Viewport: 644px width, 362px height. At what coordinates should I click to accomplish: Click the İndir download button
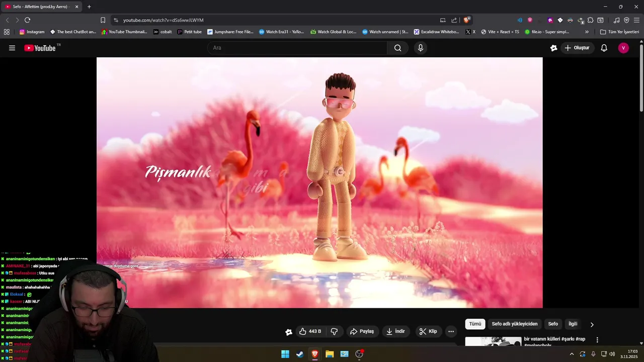395,331
